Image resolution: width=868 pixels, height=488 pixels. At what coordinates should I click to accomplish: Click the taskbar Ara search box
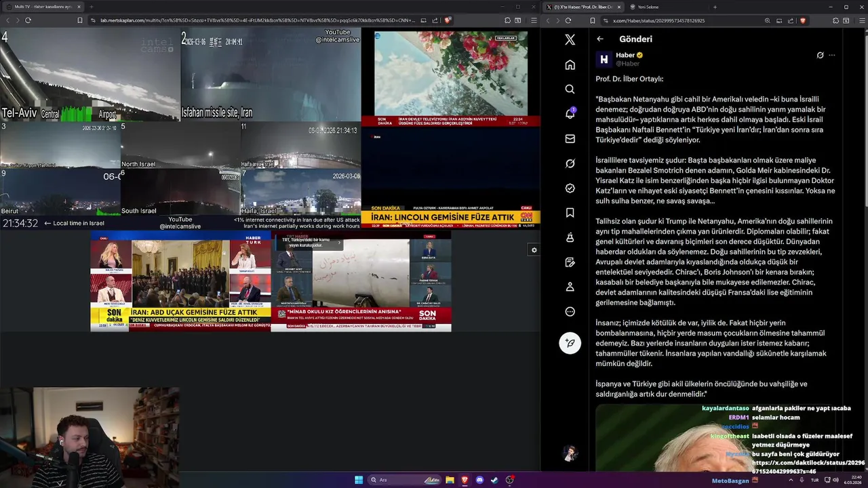(405, 480)
